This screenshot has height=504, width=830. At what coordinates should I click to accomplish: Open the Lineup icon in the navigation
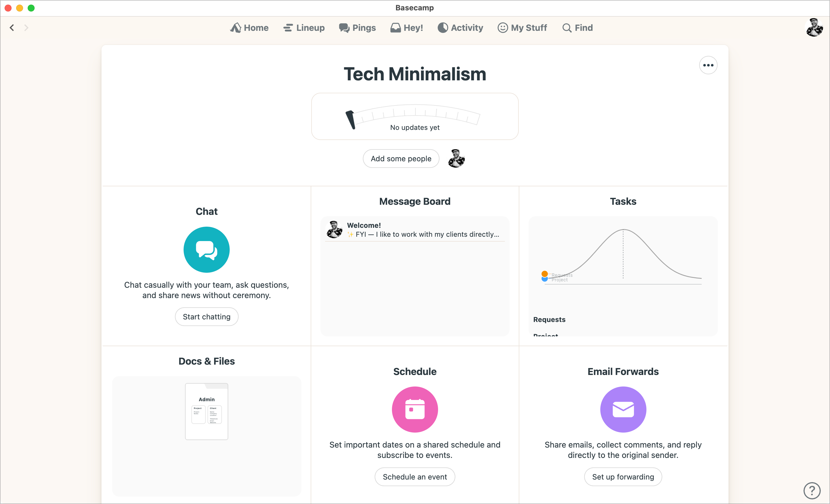[x=288, y=28]
